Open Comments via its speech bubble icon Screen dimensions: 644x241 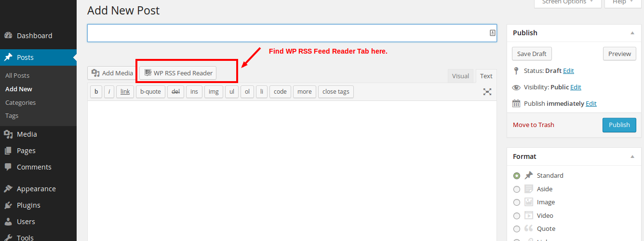point(8,167)
